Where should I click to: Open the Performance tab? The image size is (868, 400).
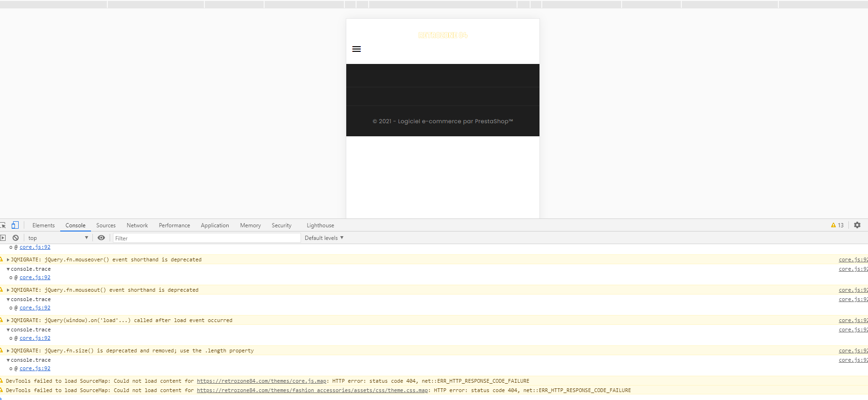click(x=175, y=225)
